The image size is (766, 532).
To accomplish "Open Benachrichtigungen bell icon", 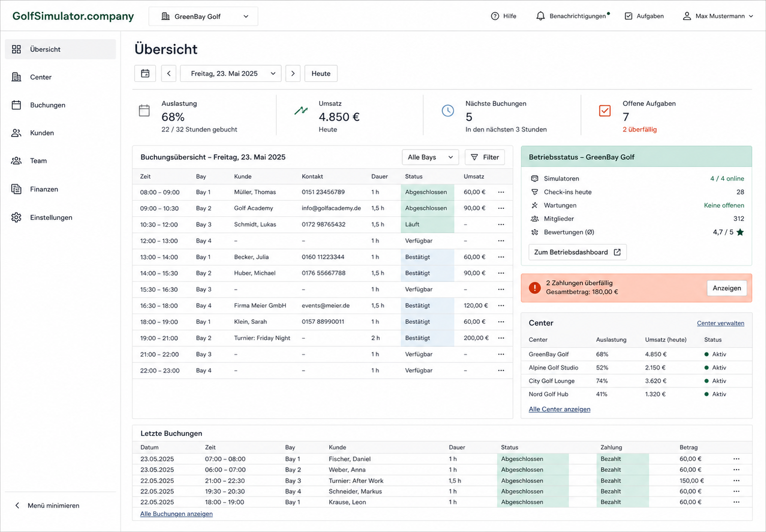I will coord(541,16).
